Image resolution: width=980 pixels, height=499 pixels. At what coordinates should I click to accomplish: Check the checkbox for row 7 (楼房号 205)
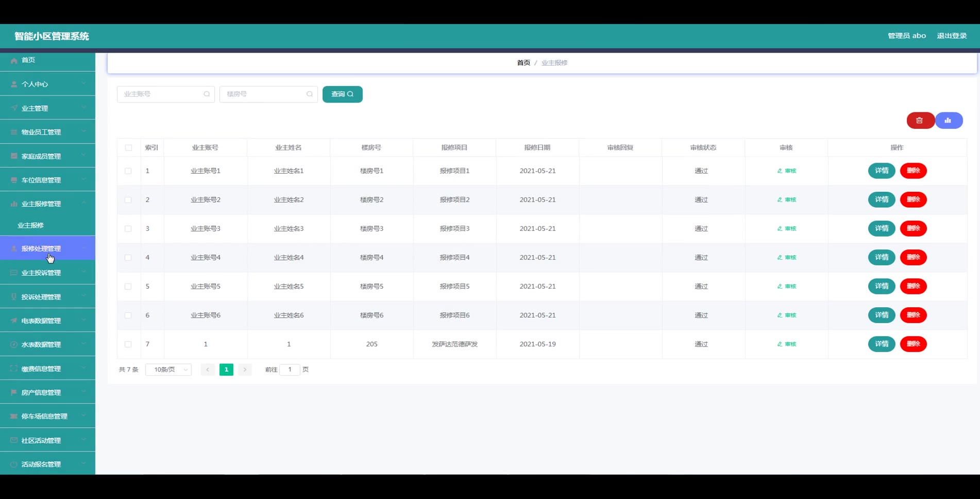coord(128,344)
